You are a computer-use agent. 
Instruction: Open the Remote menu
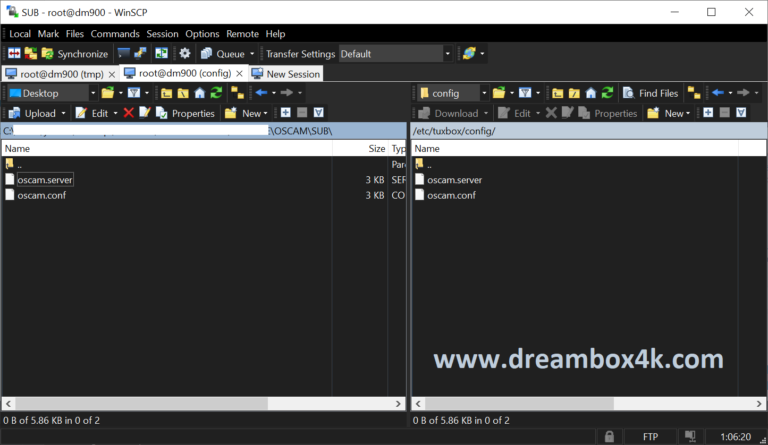242,34
